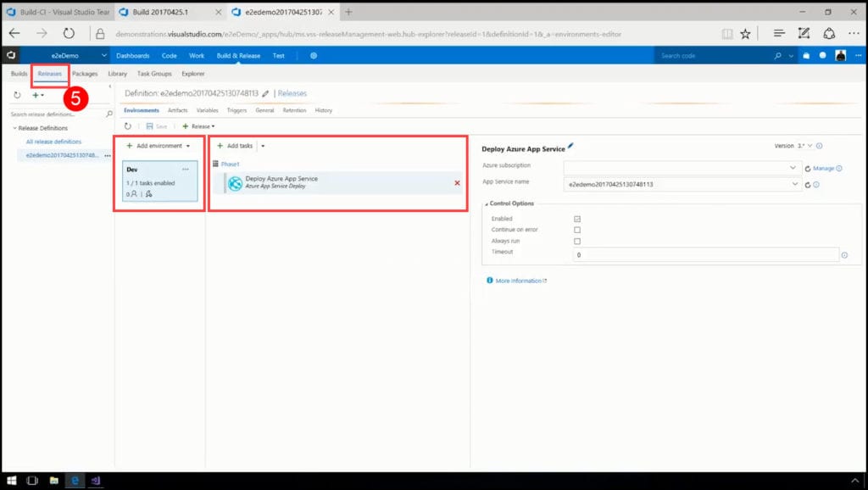Switch to the Task Groups tab
The image size is (868, 490).
pos(154,74)
